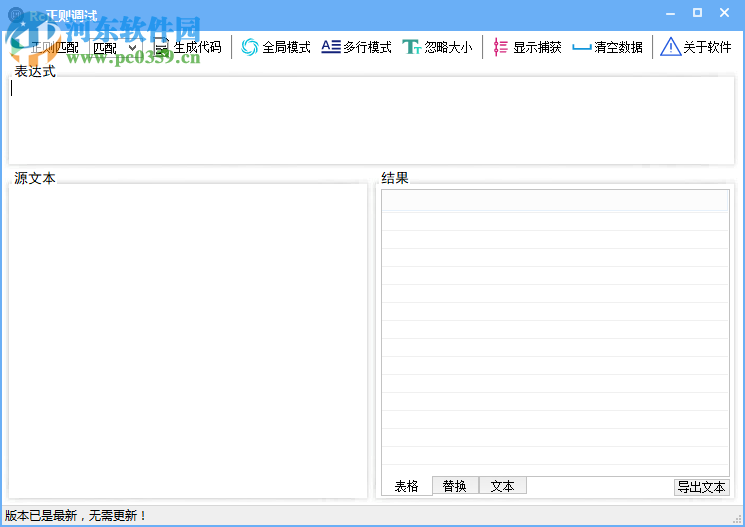
Task: Minimize the 正则调试 window
Action: click(x=670, y=13)
